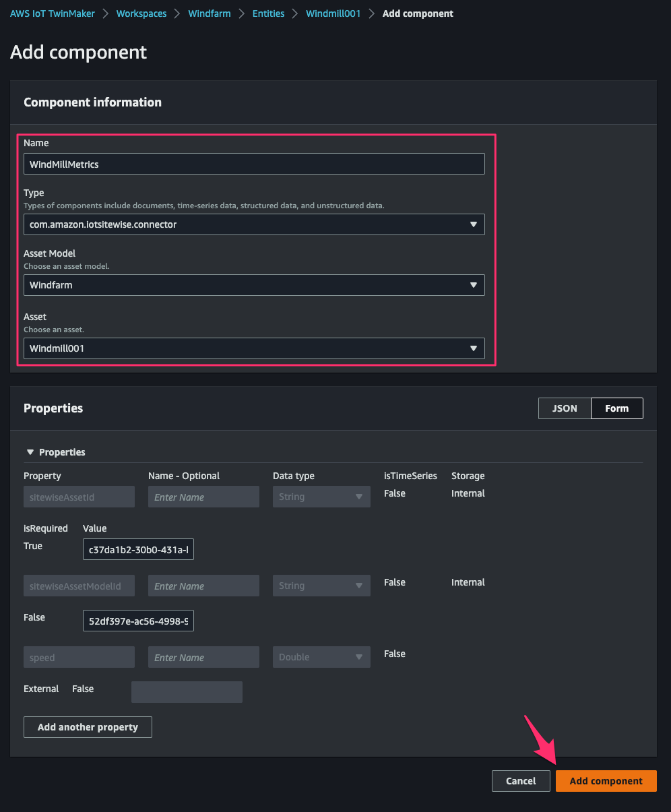671x812 pixels.
Task: Open the AWS IoT TwinMaker breadcrumb
Action: pos(53,13)
